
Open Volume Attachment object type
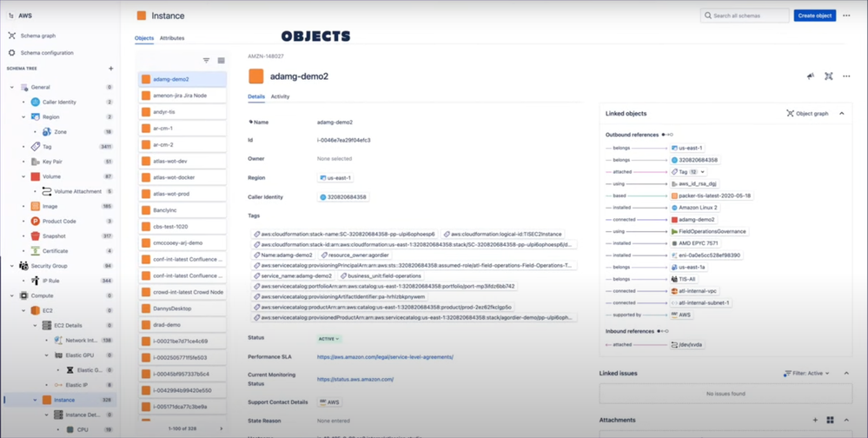77,191
